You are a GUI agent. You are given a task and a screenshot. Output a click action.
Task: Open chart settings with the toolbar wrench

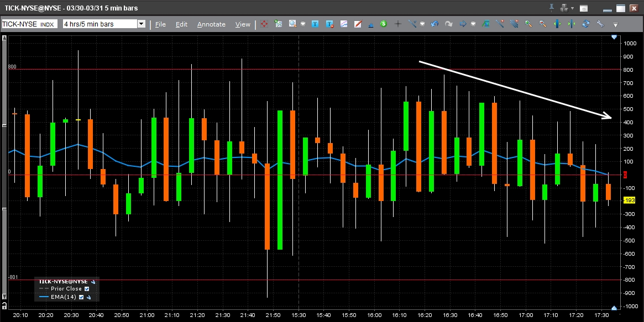(600, 24)
